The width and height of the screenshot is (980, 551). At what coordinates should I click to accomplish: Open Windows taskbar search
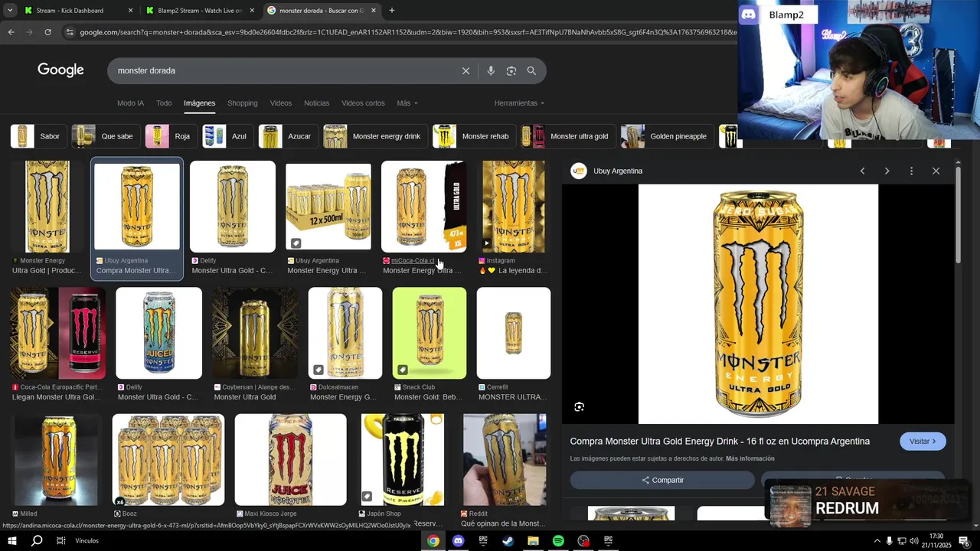[x=37, y=541]
